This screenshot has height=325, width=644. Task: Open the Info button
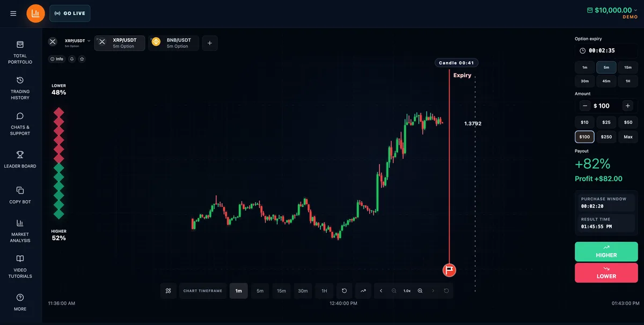(56, 59)
